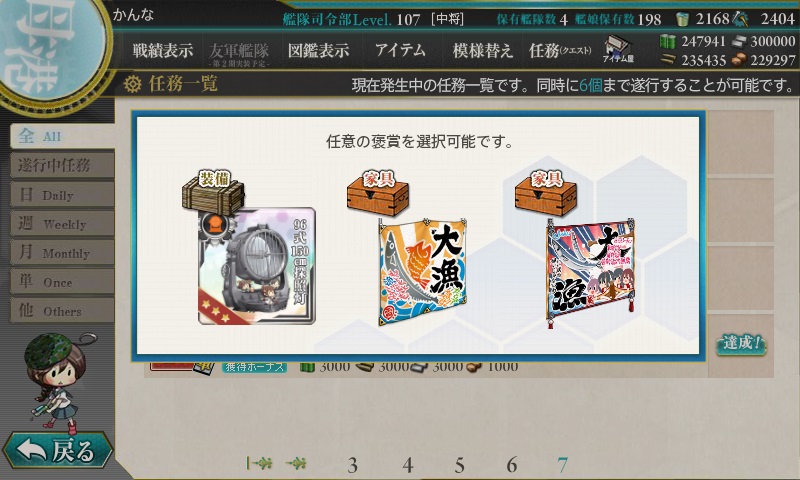Jump to first page arrow icon

259,464
